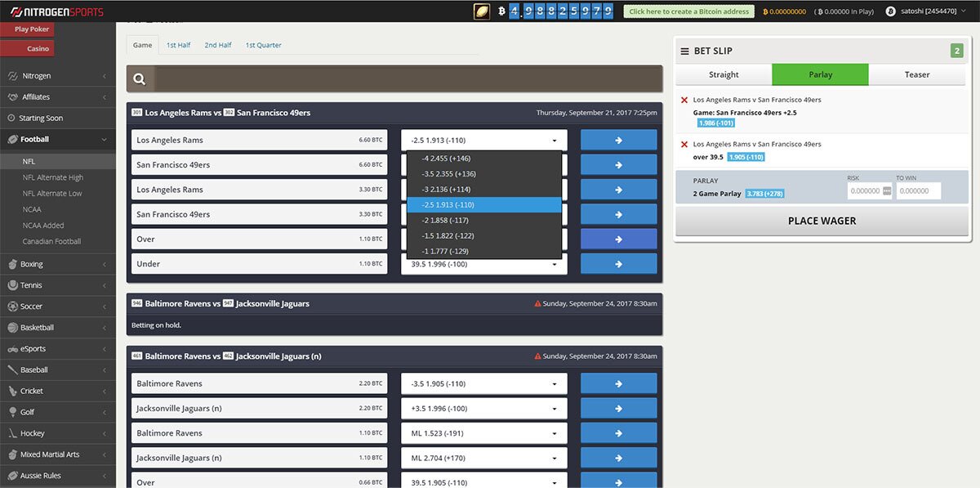Screen dimensions: 980x488
Task: Select the Teaser bet slip tab
Action: click(x=917, y=74)
